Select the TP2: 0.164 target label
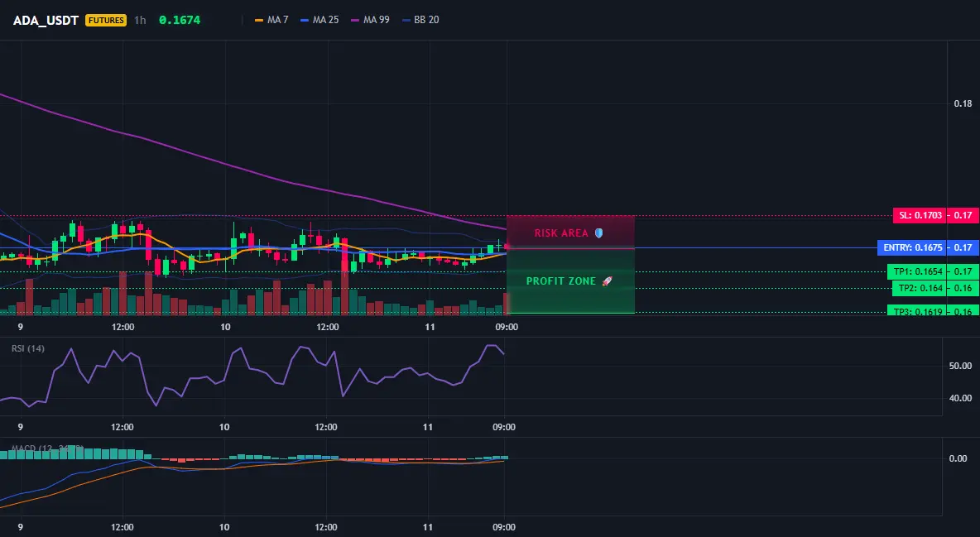980x537 pixels. pyautogui.click(x=920, y=288)
